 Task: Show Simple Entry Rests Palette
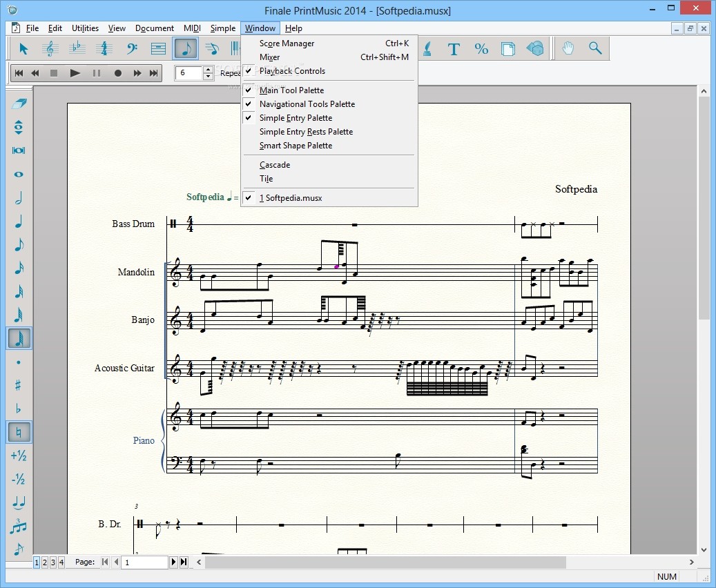[x=329, y=132]
